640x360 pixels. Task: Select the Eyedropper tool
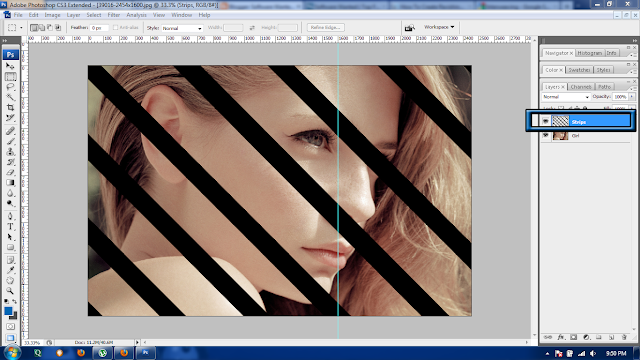(10, 270)
